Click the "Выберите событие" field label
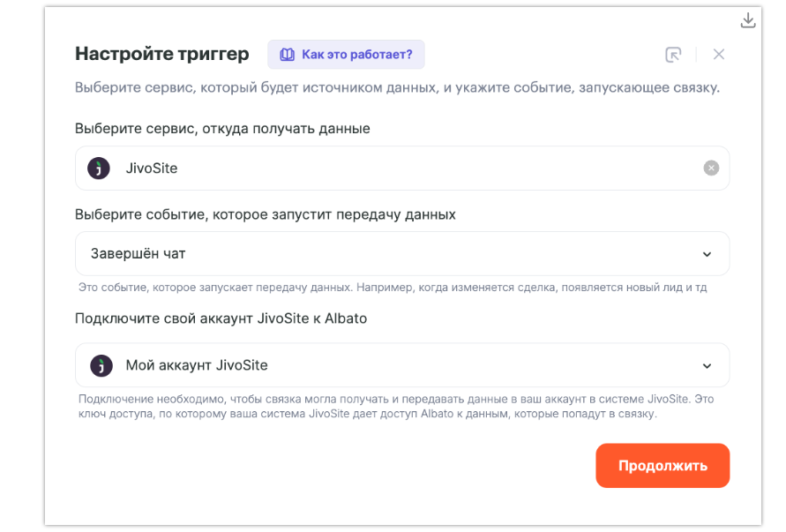This screenshot has height=532, width=786. coord(266,214)
